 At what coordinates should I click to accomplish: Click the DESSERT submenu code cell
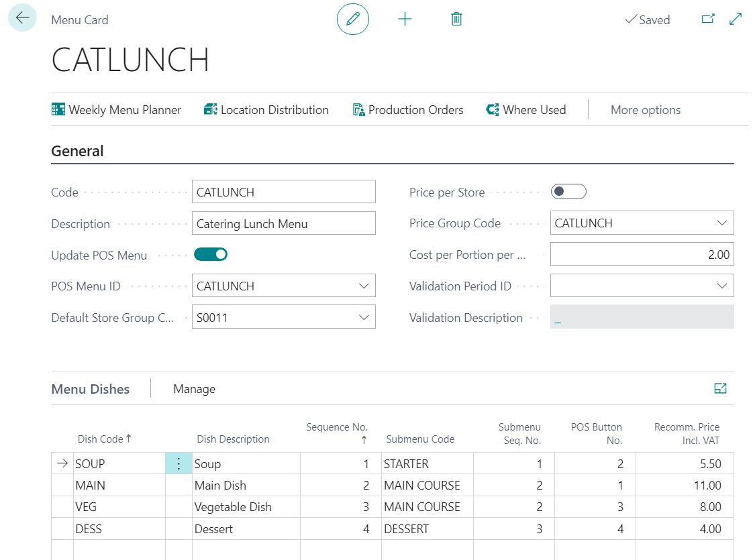click(428, 528)
